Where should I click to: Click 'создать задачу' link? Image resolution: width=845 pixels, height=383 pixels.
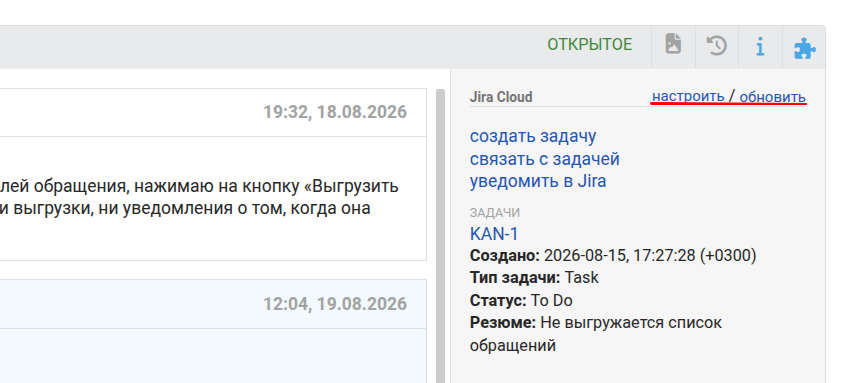533,136
